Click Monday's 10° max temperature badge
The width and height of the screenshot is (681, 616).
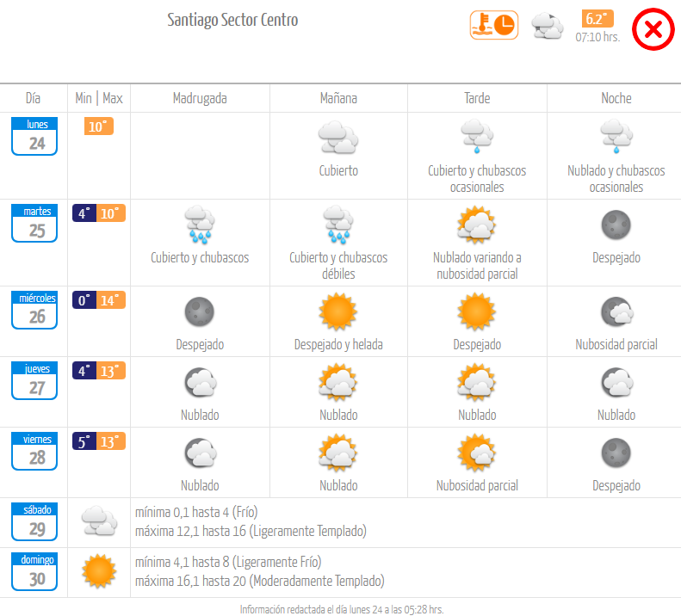[99, 126]
